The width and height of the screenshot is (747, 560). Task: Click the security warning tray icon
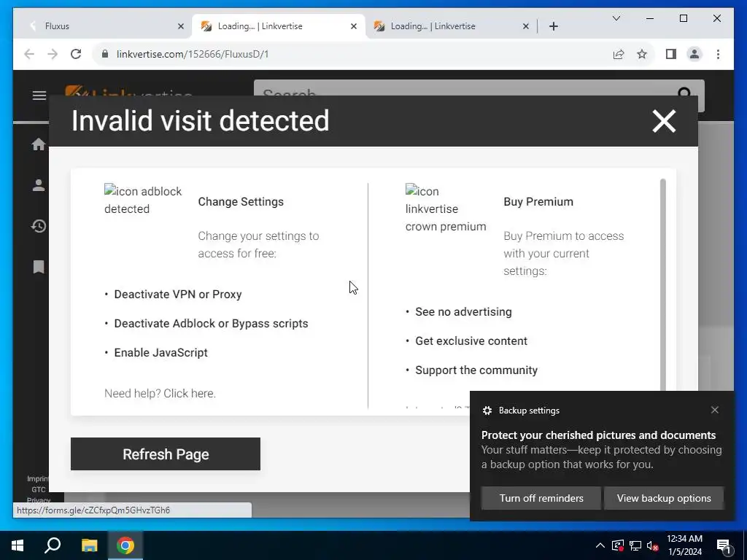point(617,545)
